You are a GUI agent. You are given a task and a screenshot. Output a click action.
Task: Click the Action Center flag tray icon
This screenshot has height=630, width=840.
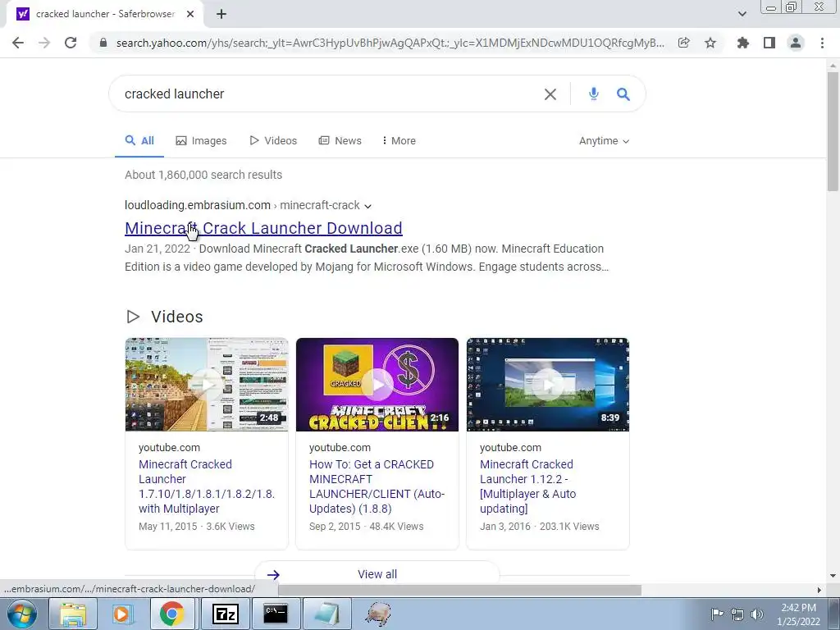click(716, 614)
